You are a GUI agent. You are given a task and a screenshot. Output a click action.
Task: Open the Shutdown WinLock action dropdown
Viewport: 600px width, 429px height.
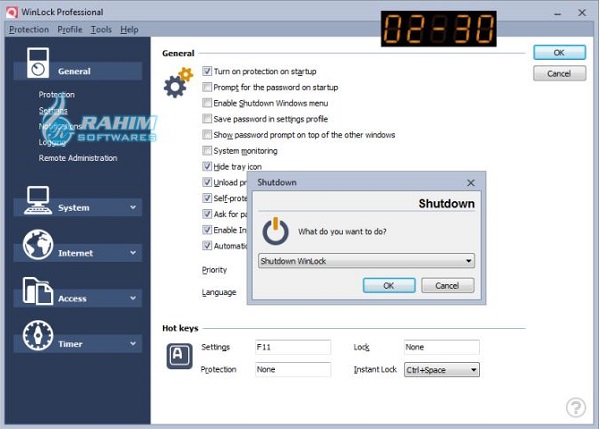point(366,261)
